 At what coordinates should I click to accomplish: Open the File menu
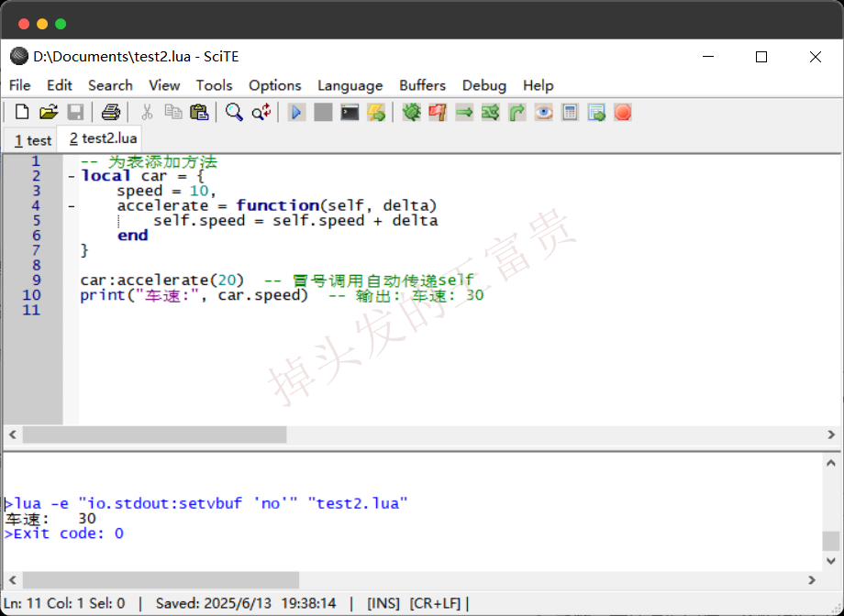[x=20, y=85]
